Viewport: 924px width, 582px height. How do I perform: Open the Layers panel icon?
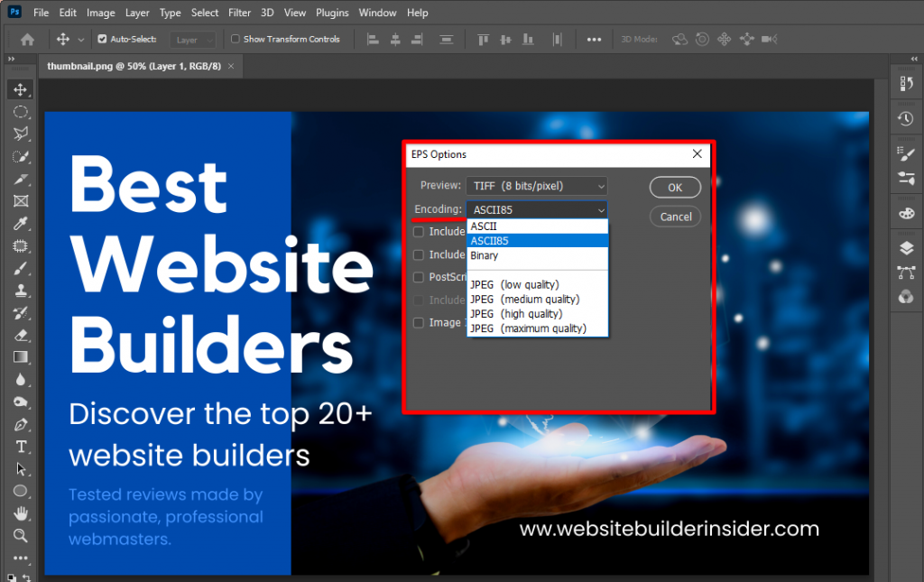pos(906,248)
